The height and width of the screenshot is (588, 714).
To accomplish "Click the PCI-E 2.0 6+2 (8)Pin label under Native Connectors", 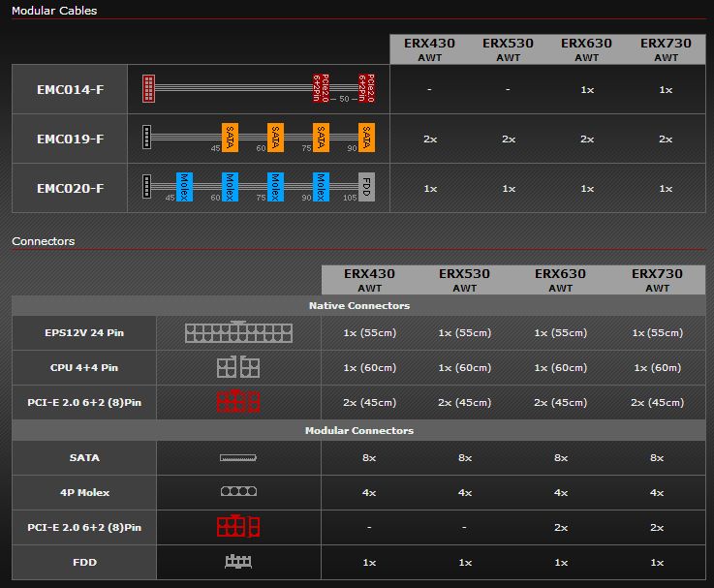I will coord(83,402).
